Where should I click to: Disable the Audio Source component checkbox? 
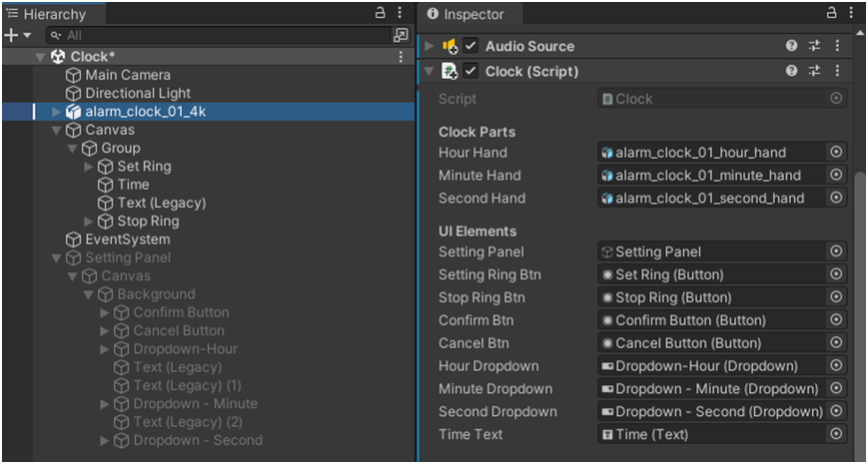[x=470, y=46]
